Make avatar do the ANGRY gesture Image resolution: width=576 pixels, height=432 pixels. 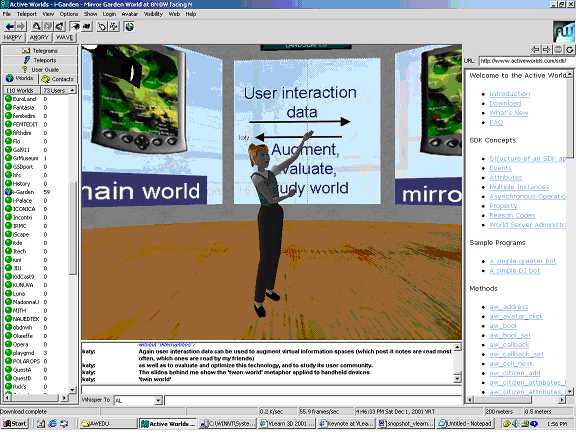[x=39, y=37]
